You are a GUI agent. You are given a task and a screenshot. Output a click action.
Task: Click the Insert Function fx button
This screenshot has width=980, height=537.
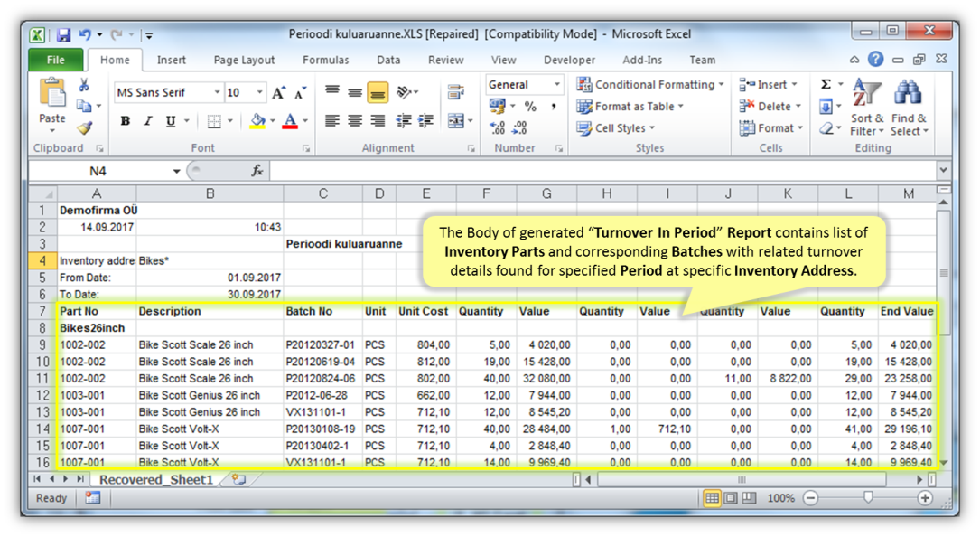(x=257, y=171)
